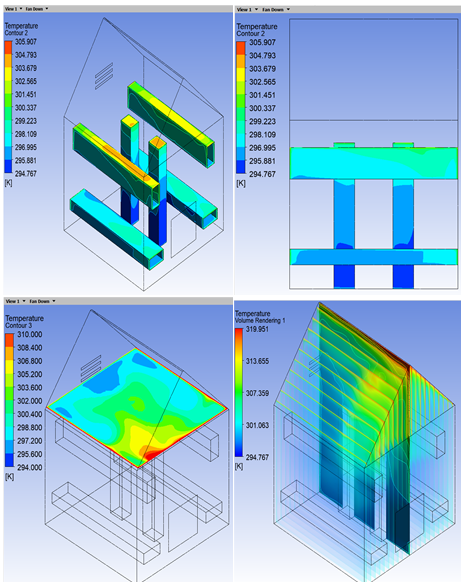Image resolution: width=461 pixels, height=582 pixels.
Task: Click the 302.000 value in Contour 3 legend
Action: (x=30, y=401)
